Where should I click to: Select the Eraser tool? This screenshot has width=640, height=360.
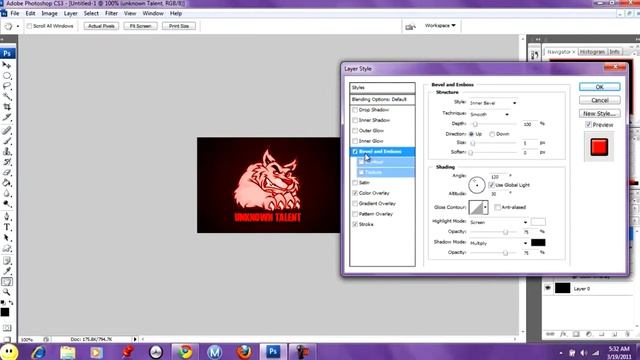pos(7,173)
